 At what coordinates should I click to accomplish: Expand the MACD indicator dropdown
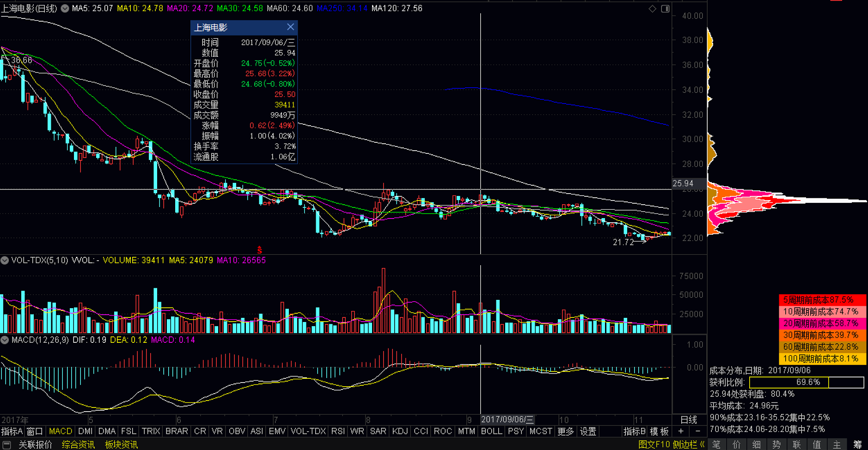coord(5,340)
